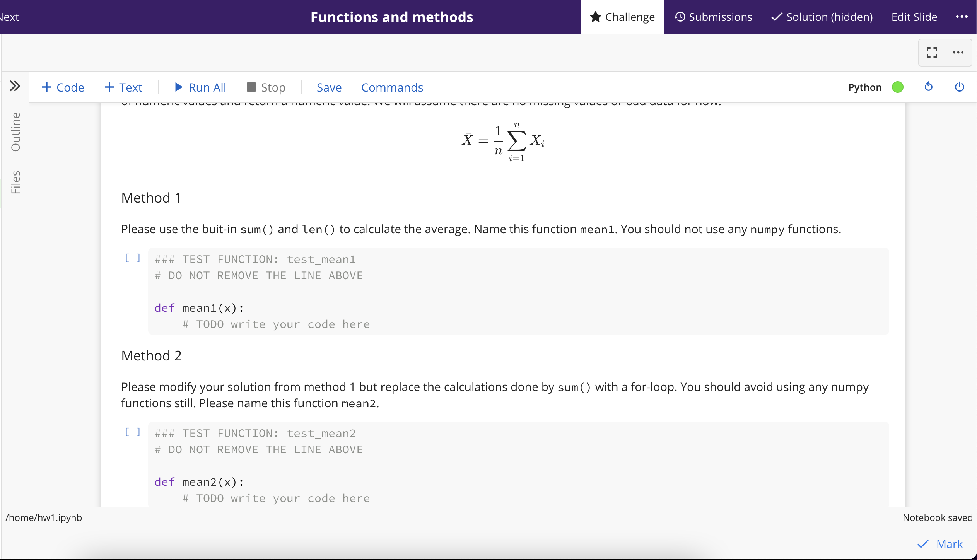Click the Commands menu item
977x560 pixels.
[x=393, y=87]
